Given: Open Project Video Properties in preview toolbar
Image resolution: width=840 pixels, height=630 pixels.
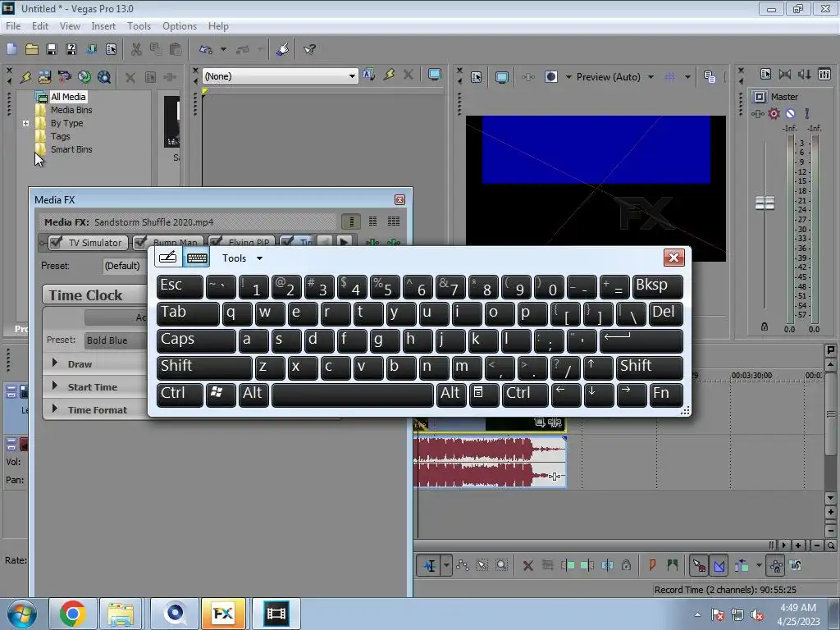Looking at the screenshot, I should pyautogui.click(x=477, y=77).
